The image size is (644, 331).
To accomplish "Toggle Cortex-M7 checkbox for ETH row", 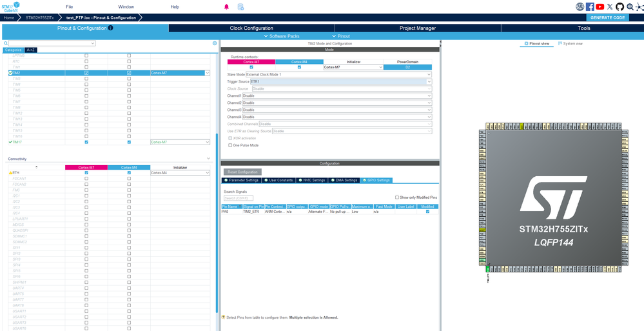I will coord(86,173).
